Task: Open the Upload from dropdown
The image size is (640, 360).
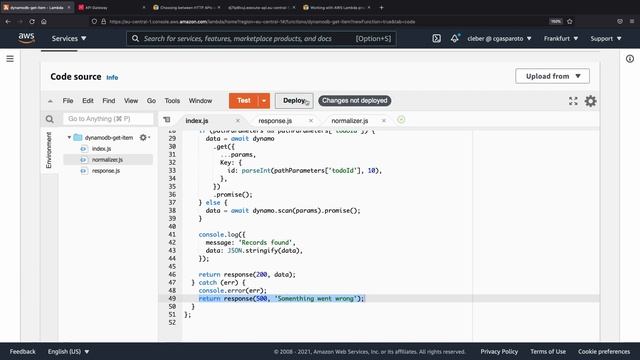Action: coord(552,76)
